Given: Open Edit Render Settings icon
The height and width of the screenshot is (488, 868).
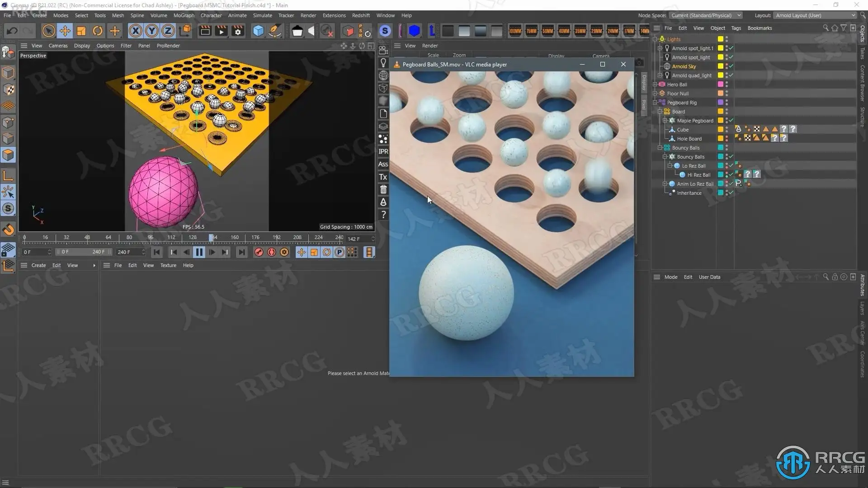Looking at the screenshot, I should coord(238,31).
